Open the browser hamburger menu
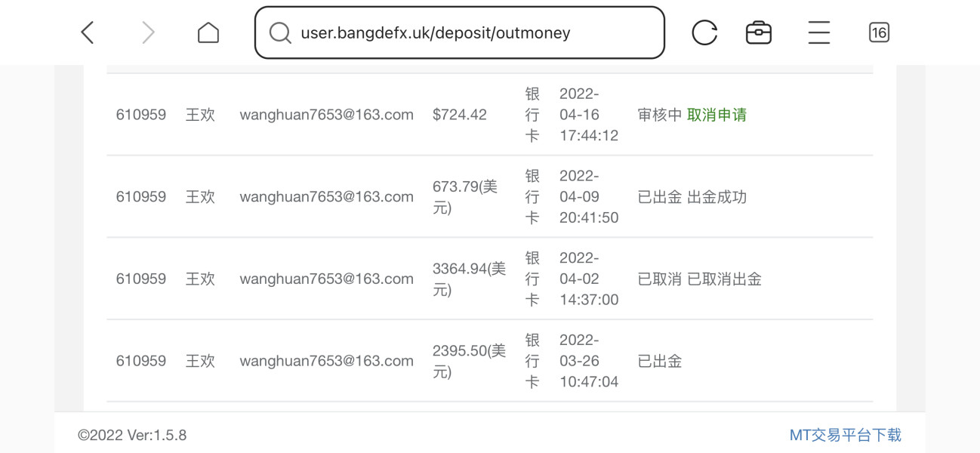 pyautogui.click(x=819, y=32)
